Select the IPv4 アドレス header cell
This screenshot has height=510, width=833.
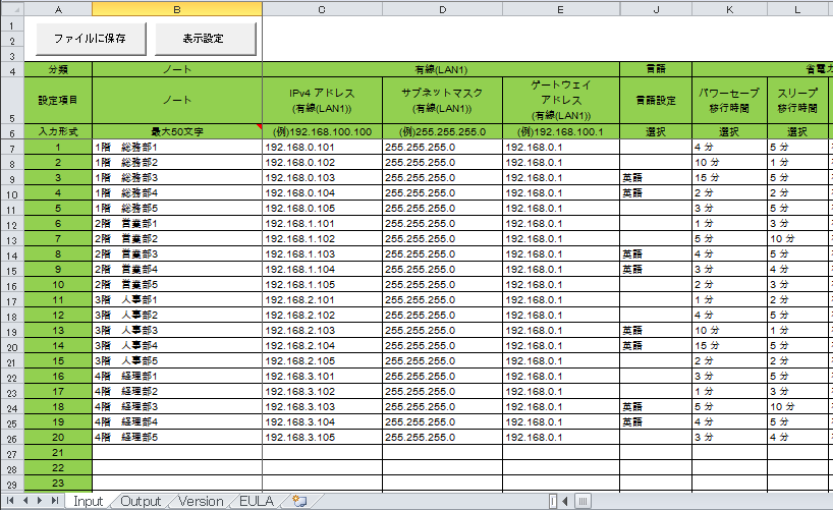[322, 100]
